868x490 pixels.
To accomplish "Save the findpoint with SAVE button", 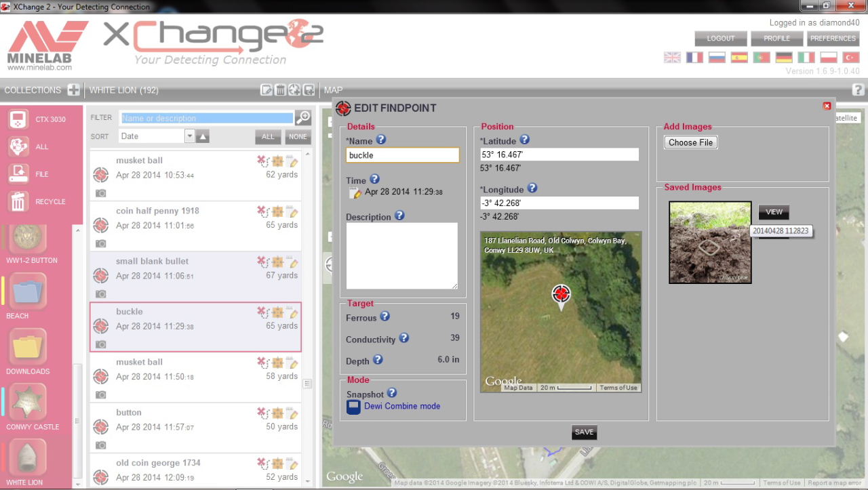I will coord(584,432).
